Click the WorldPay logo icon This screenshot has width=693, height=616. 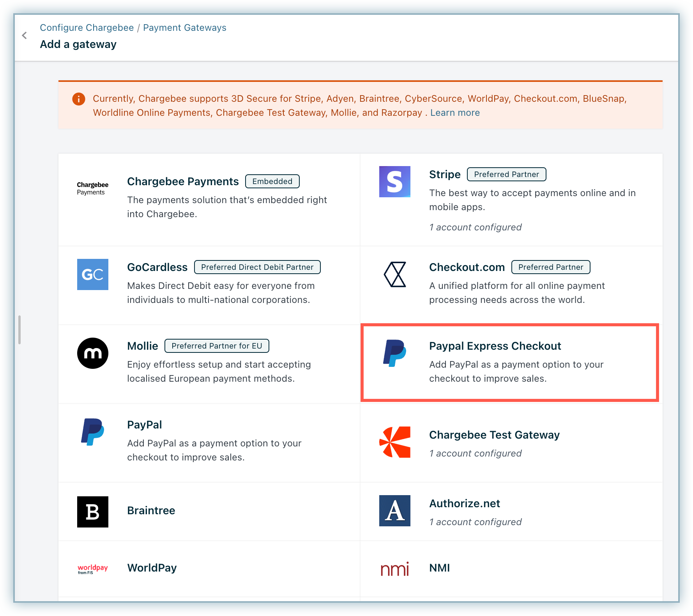tap(93, 569)
